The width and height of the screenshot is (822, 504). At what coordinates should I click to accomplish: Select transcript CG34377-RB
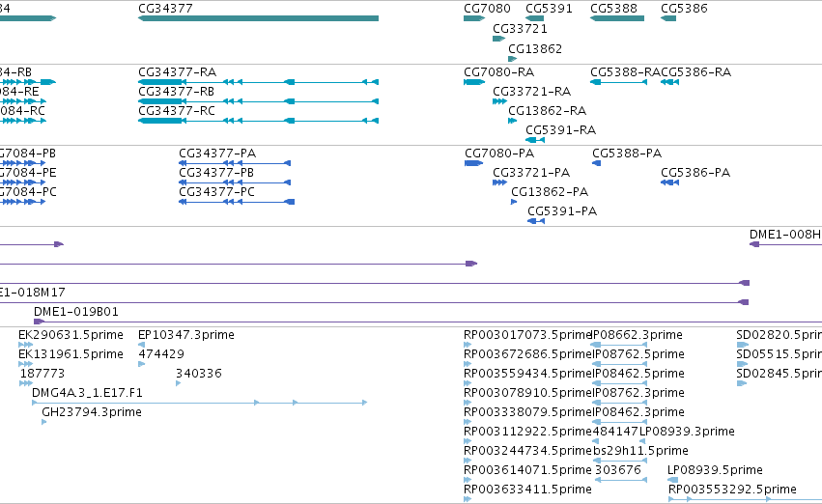coord(258,101)
